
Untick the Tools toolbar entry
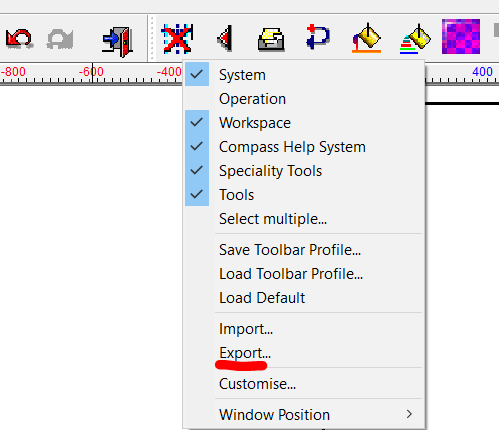(304, 195)
